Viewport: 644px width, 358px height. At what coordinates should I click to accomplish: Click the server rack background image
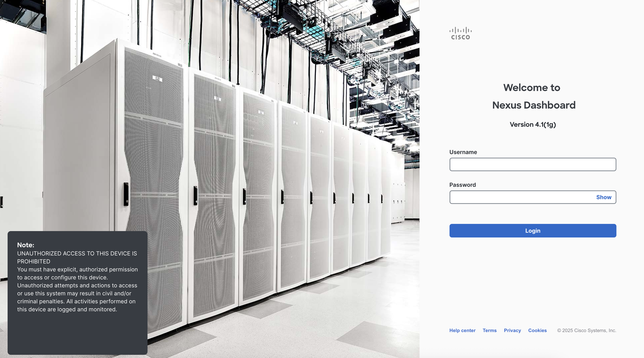pos(250,150)
